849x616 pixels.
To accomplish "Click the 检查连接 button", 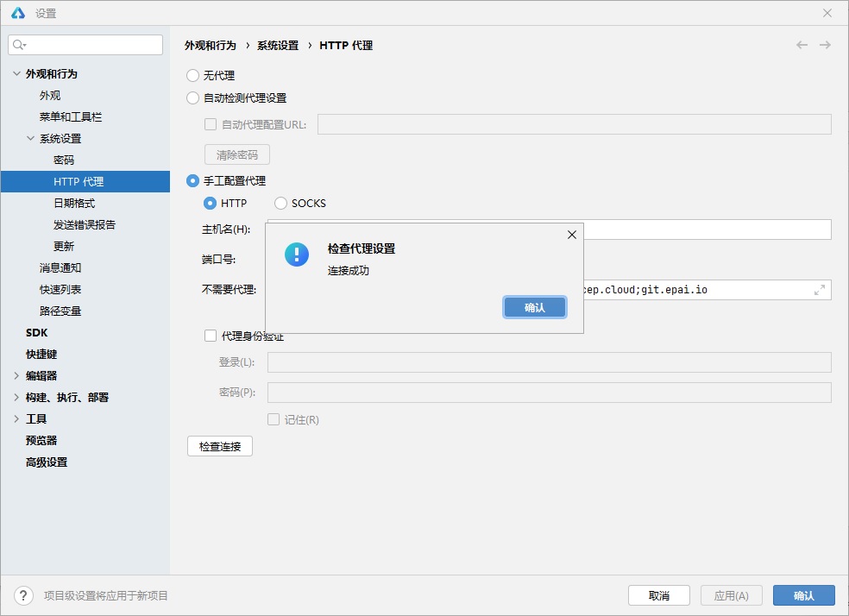I will 219,446.
